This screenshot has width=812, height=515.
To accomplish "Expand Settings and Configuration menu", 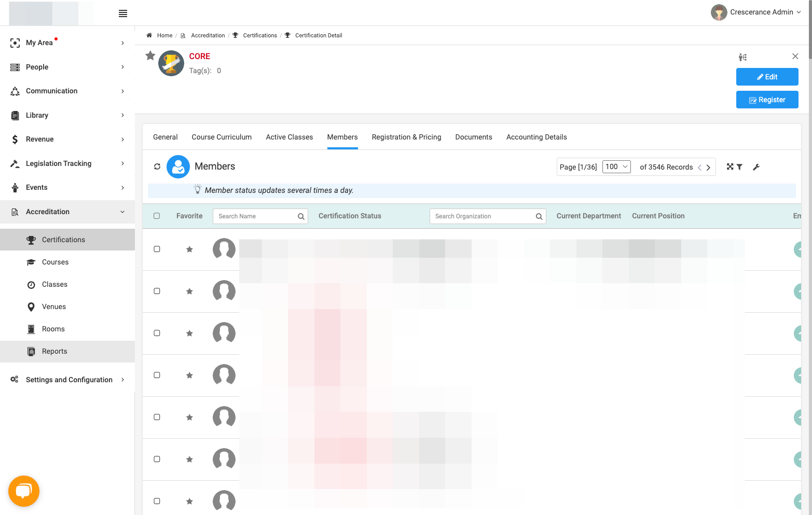I will pos(67,380).
